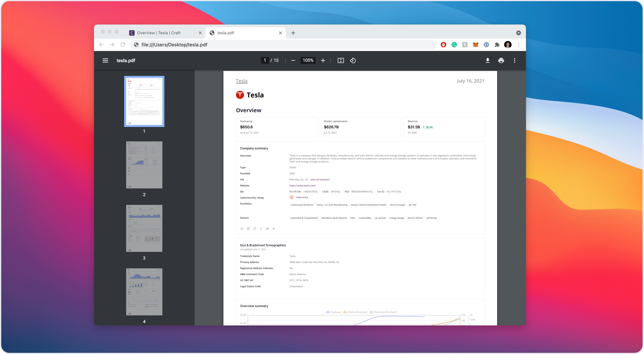
Task: Toggle the Employees chart legend
Action: [333, 312]
